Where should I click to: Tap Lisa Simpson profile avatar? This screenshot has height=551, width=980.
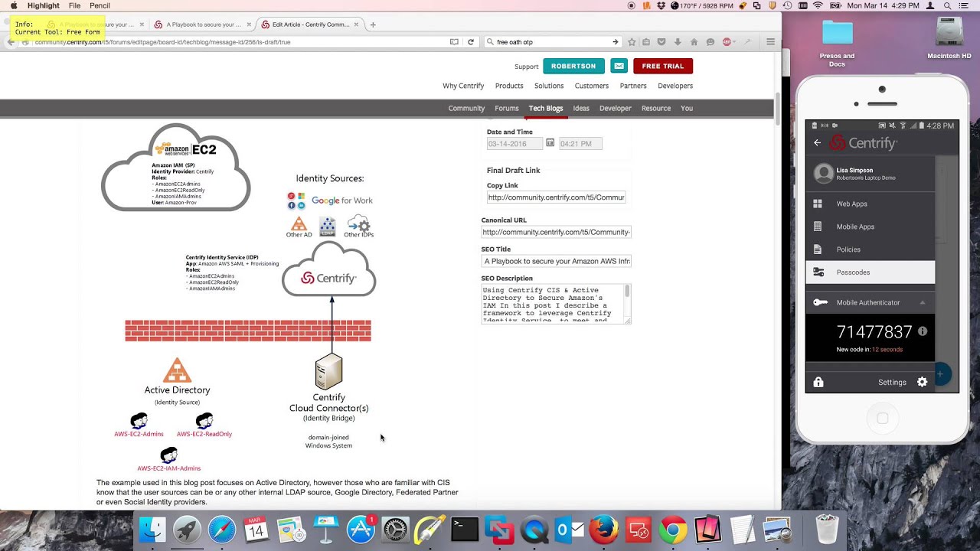pos(824,174)
